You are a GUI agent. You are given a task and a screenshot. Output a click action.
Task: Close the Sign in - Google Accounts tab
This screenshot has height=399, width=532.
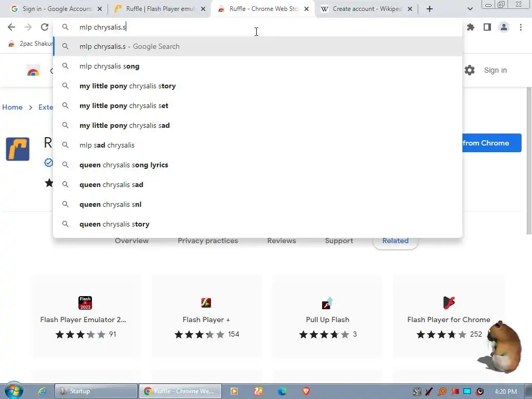pyautogui.click(x=100, y=9)
